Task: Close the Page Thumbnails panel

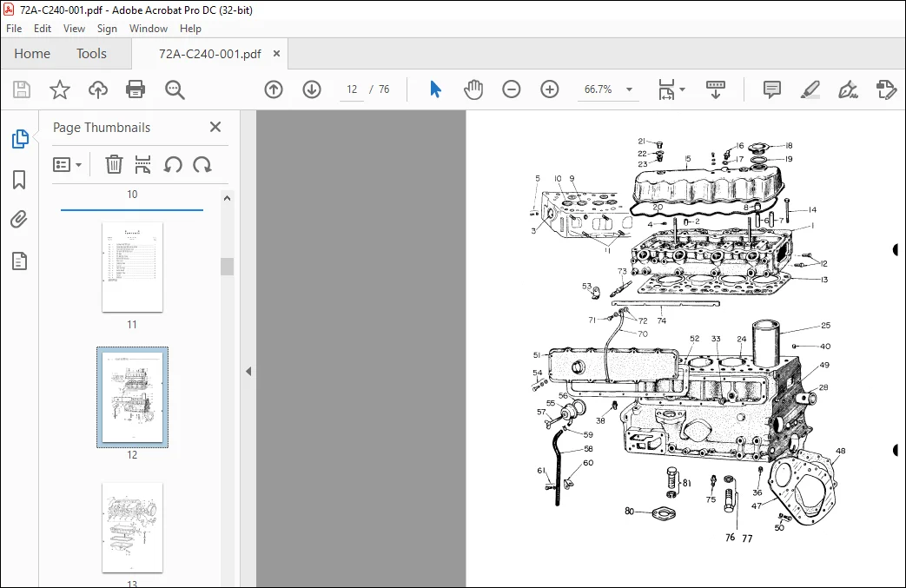Action: click(215, 127)
